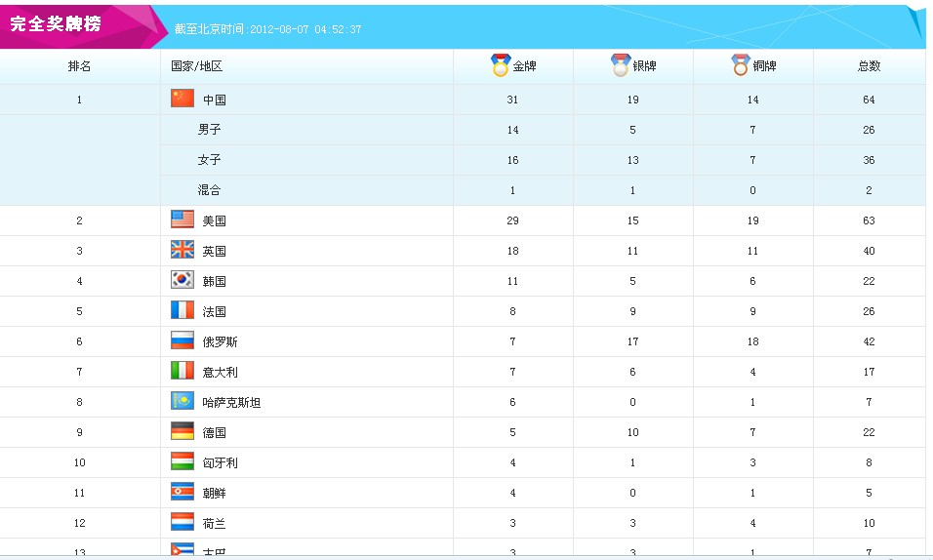Click the bronze medal icon in header
The image size is (933, 560).
tap(740, 65)
